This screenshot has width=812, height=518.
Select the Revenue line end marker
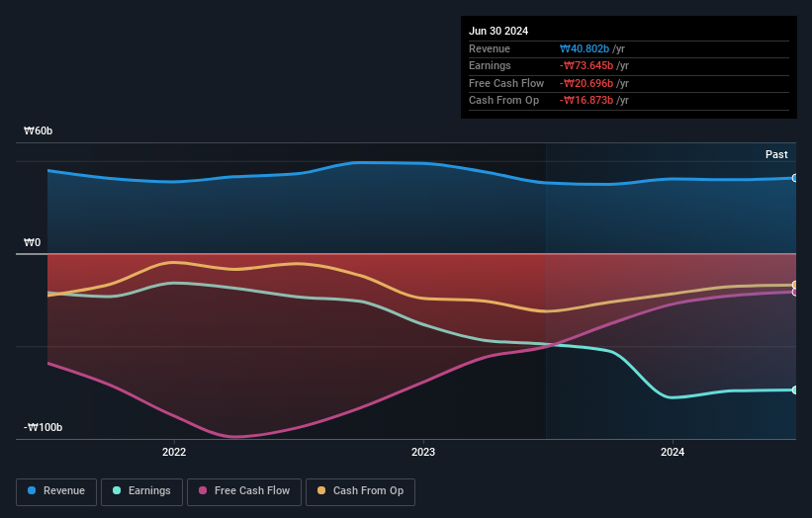point(795,178)
